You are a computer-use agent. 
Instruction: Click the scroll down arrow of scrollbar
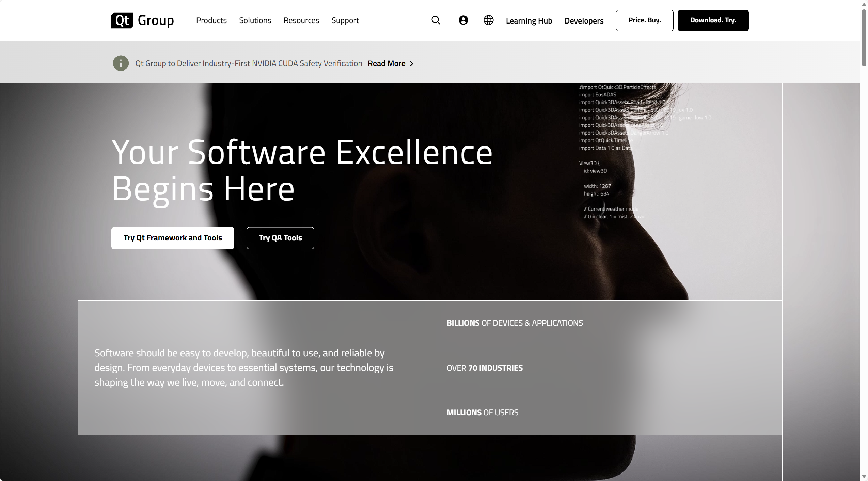[864, 476]
